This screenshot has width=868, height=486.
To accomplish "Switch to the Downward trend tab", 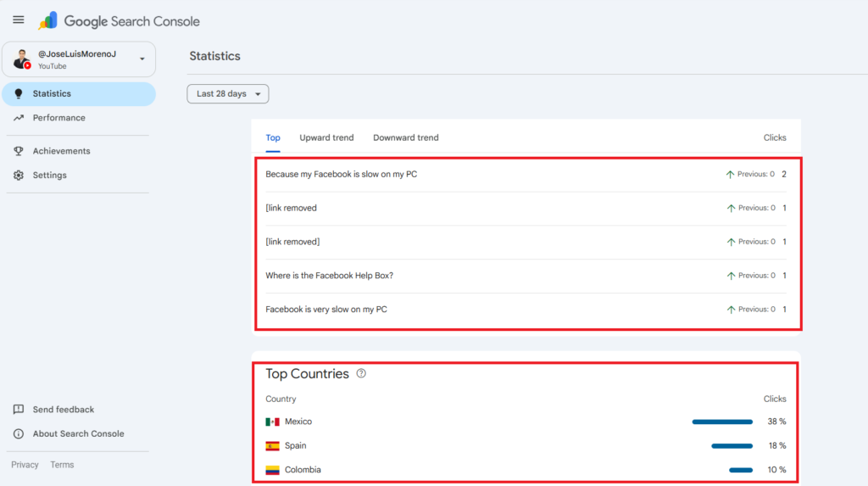I will (406, 137).
